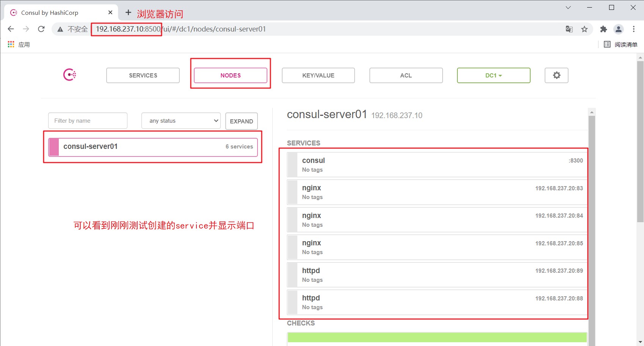Open a new browser tab
The height and width of the screenshot is (346, 644).
coord(128,13)
